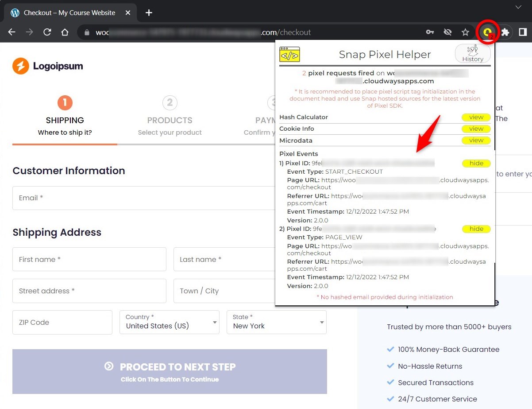Screen dimensions: 532x409
Task: Click 'Trusted by more than 5000+ buyers' text
Action: tap(449, 327)
